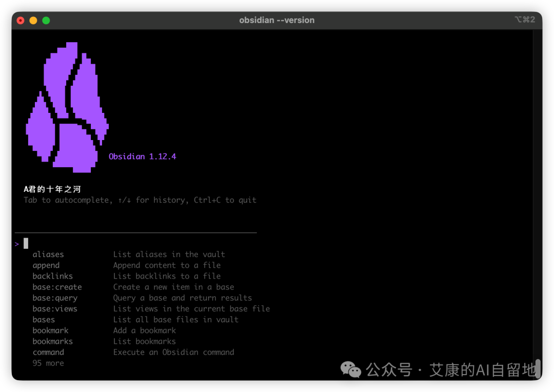
Task: Select the "backlinks" command suggestion
Action: [53, 276]
